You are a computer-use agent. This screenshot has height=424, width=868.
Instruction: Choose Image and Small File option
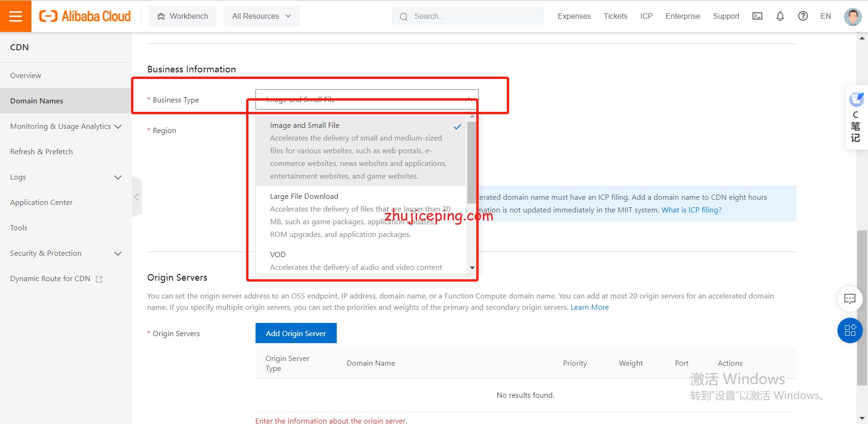361,150
